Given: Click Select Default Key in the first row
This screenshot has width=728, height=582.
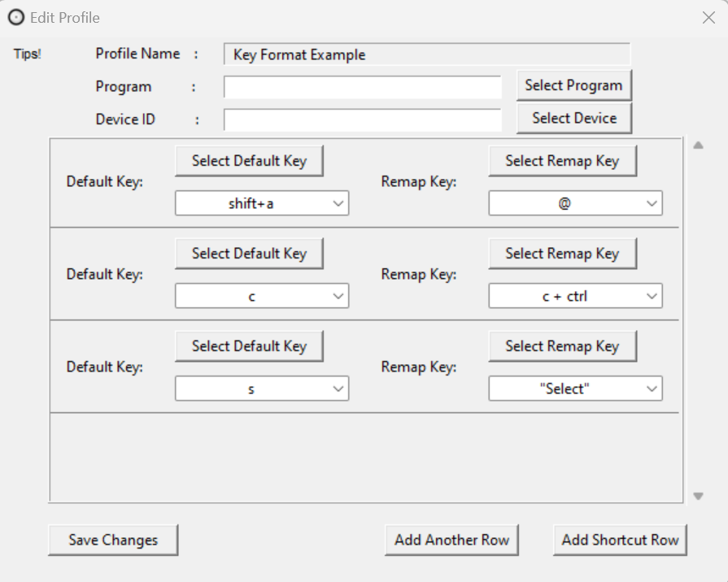Looking at the screenshot, I should coord(249,160).
